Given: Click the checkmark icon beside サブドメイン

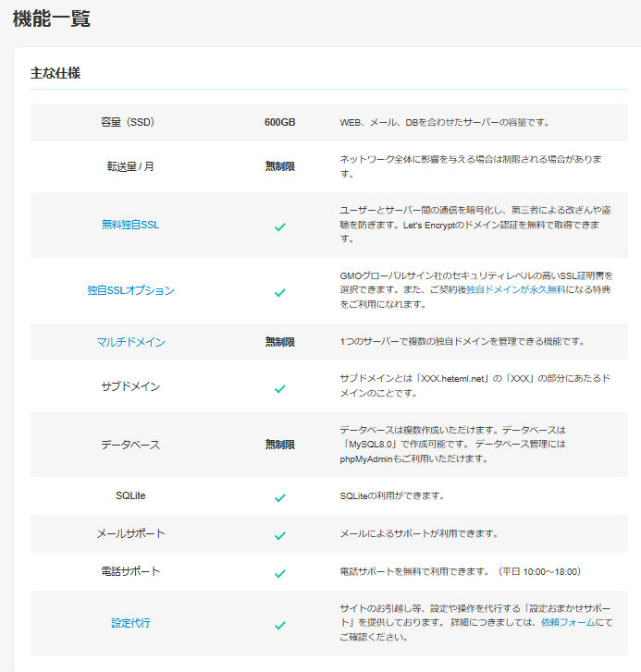Looking at the screenshot, I should pos(279,387).
